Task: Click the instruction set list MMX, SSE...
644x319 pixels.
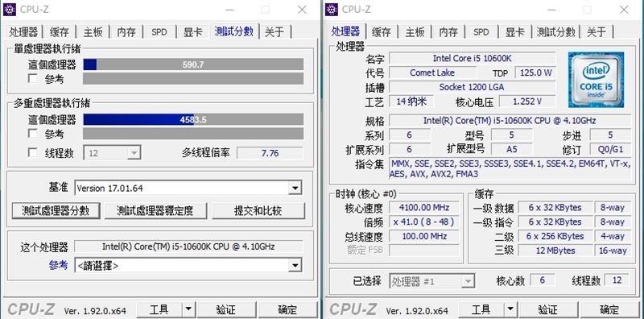Action: 510,168
